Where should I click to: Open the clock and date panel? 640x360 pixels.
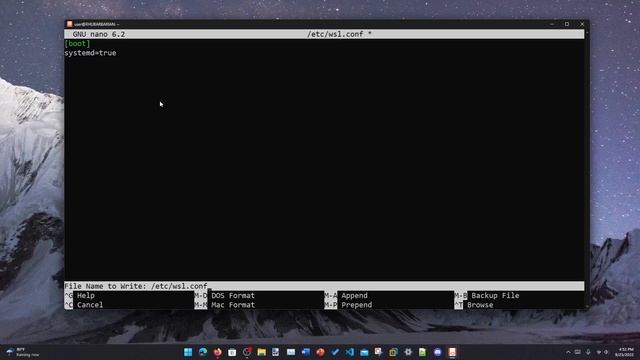(x=625, y=352)
